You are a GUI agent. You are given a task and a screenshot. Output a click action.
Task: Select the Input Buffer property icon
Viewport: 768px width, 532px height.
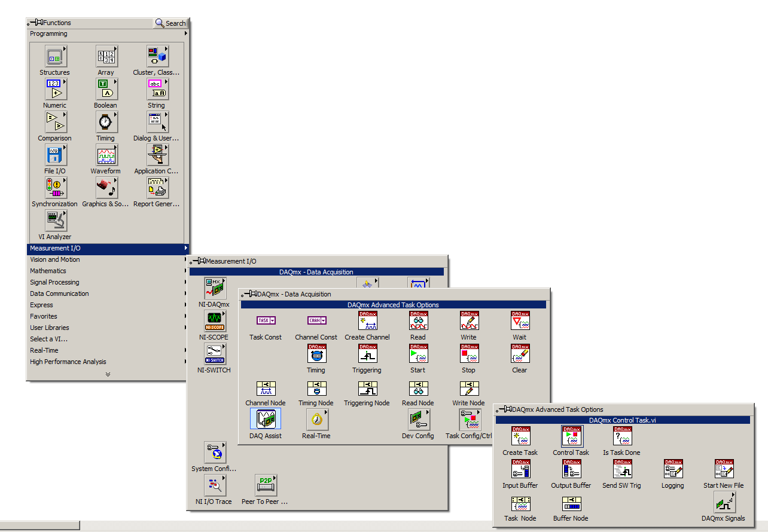pyautogui.click(x=520, y=469)
